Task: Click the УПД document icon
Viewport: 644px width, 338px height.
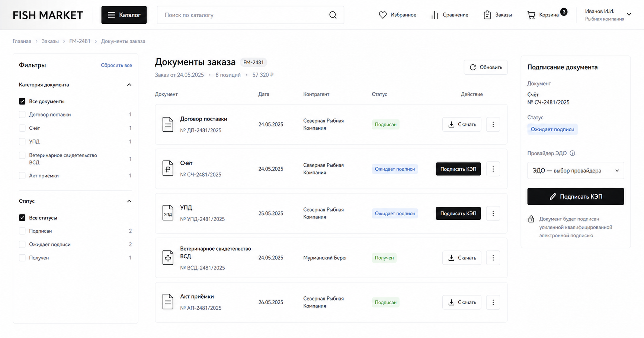Action: point(168,213)
